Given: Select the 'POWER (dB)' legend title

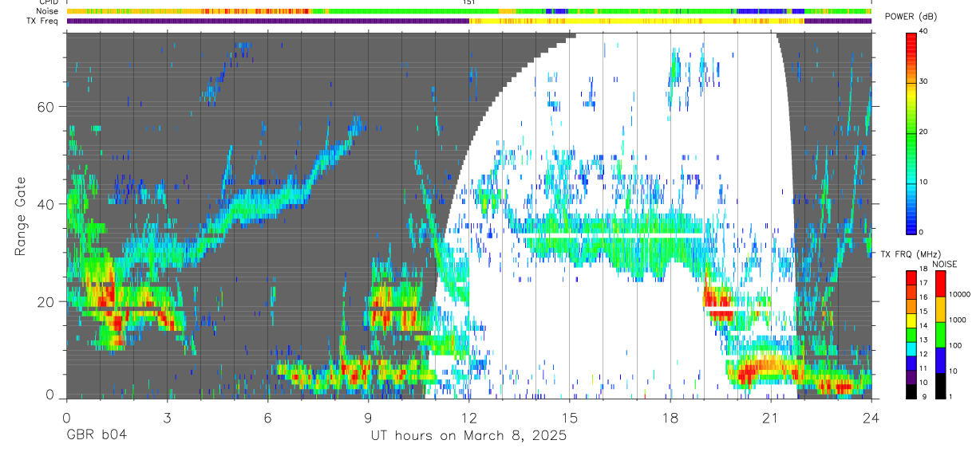Looking at the screenshot, I should [x=911, y=17].
